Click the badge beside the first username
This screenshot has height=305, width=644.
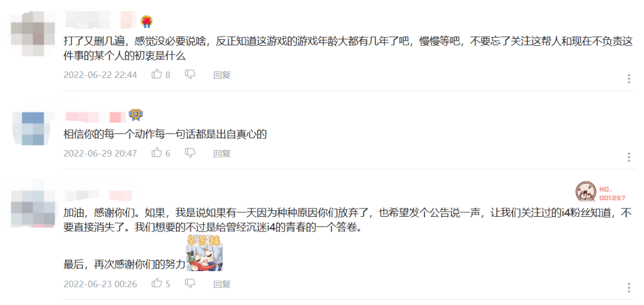[x=147, y=21]
